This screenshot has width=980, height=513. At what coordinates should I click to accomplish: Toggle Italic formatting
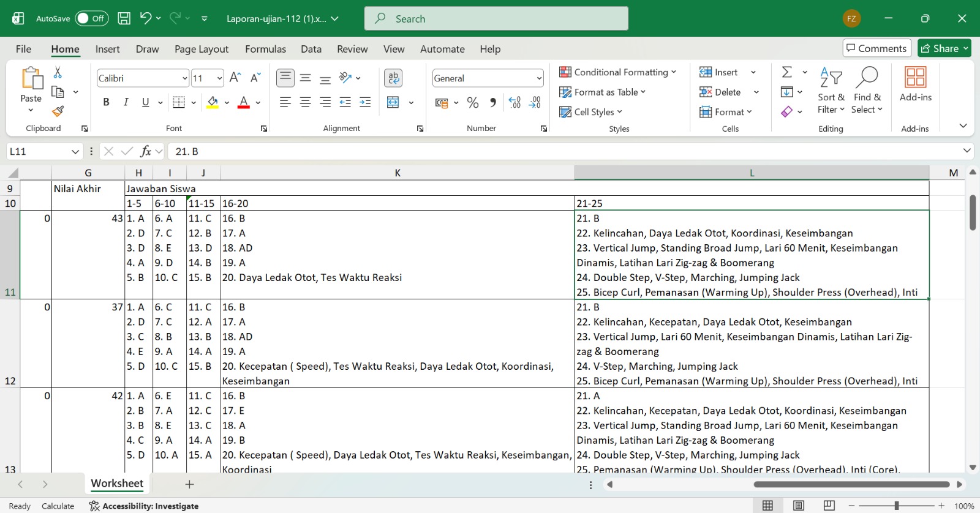click(126, 102)
